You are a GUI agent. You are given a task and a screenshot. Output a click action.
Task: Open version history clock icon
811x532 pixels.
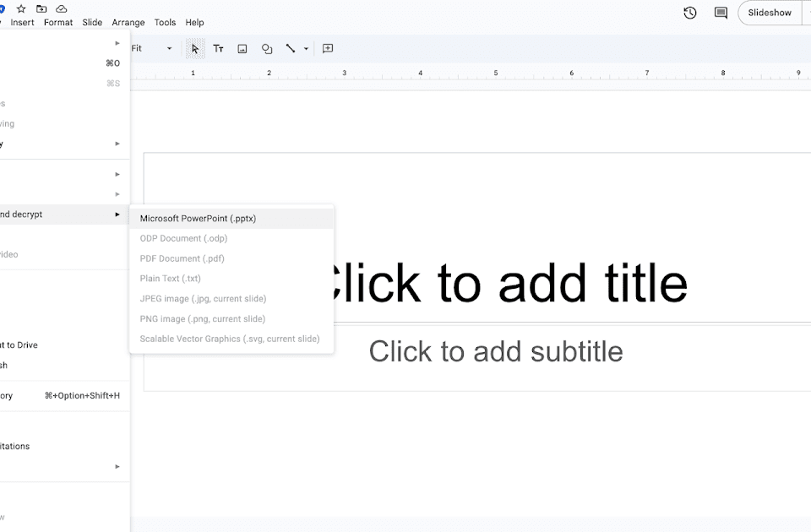[690, 13]
